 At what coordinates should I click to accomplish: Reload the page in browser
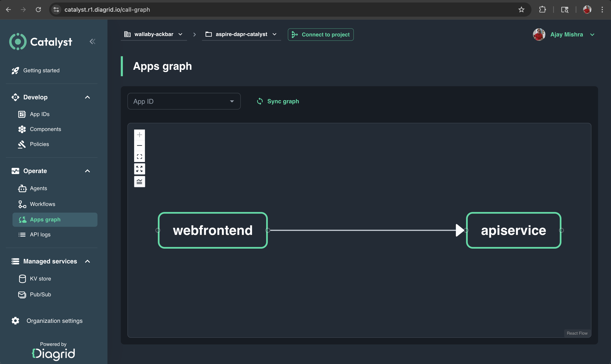pyautogui.click(x=38, y=10)
